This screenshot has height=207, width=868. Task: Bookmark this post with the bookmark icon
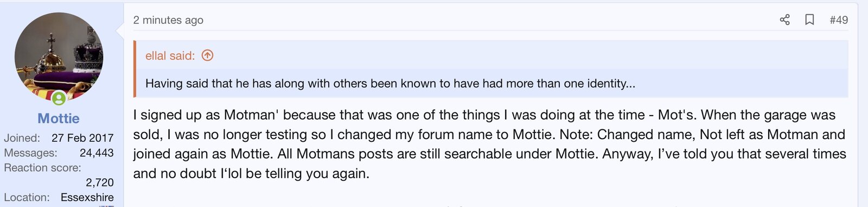tap(809, 20)
